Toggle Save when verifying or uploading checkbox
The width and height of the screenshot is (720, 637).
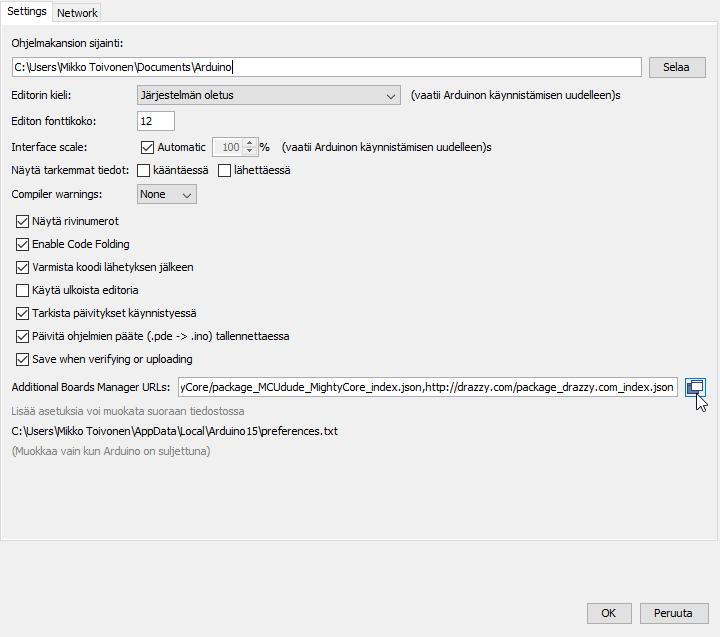pos(22,359)
